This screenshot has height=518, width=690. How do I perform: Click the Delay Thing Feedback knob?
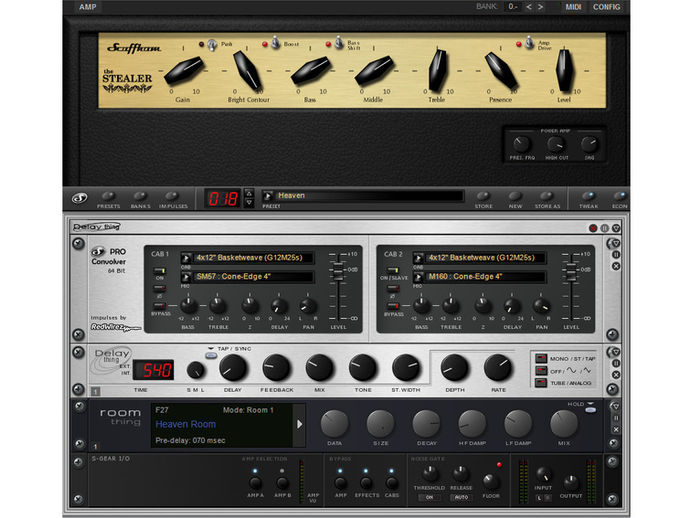[276, 367]
